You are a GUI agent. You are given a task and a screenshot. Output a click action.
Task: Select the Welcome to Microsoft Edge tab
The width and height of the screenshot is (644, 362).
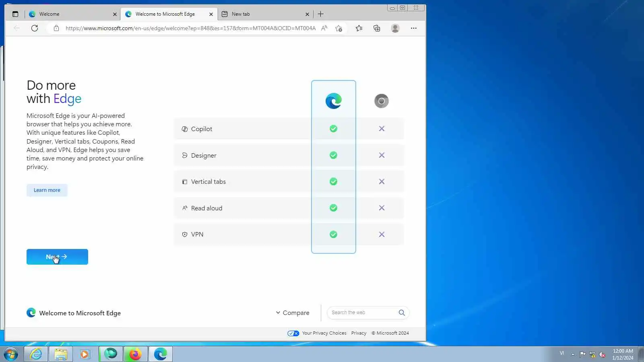(169, 14)
